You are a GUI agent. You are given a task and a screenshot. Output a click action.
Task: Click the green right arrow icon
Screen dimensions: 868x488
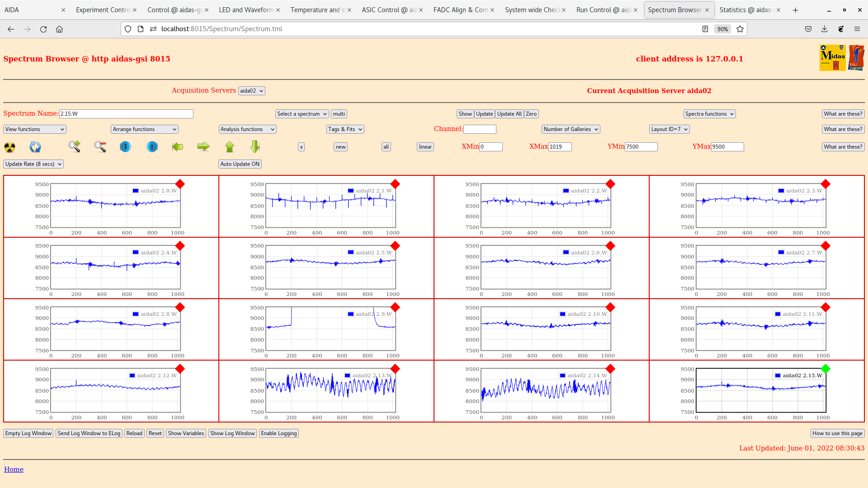click(203, 146)
